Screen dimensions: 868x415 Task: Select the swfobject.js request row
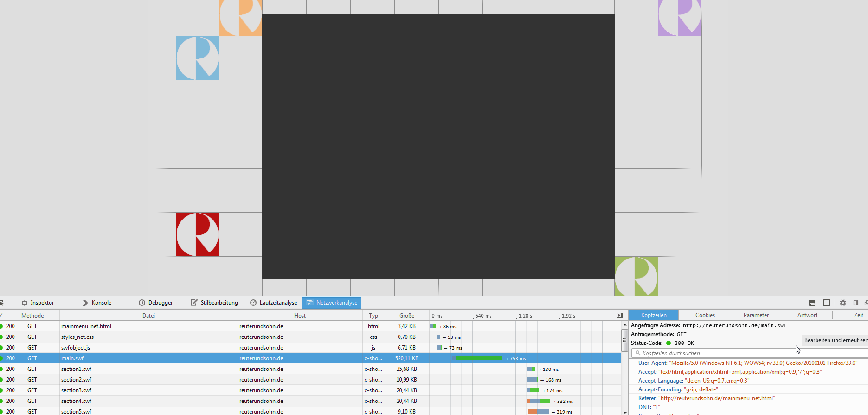click(310, 348)
